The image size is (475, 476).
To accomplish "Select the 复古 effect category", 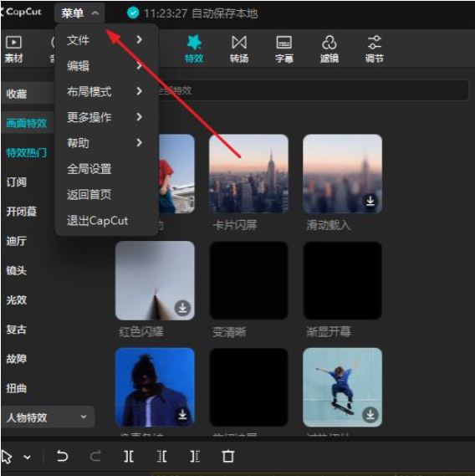I will pyautogui.click(x=17, y=330).
